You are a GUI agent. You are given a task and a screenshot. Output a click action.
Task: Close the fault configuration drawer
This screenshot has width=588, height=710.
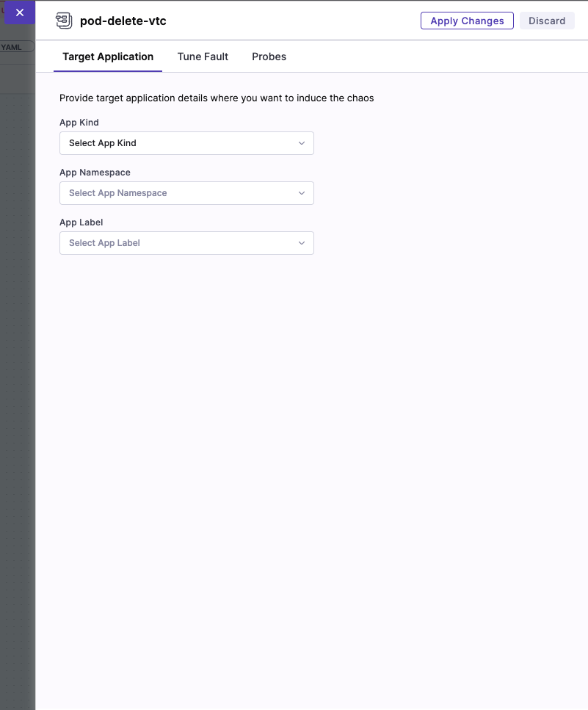(x=20, y=12)
